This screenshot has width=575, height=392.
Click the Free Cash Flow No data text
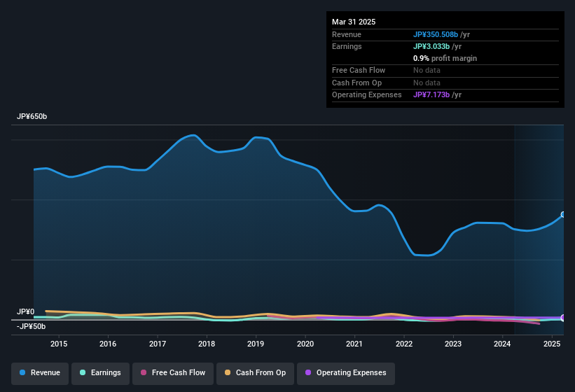tap(427, 70)
